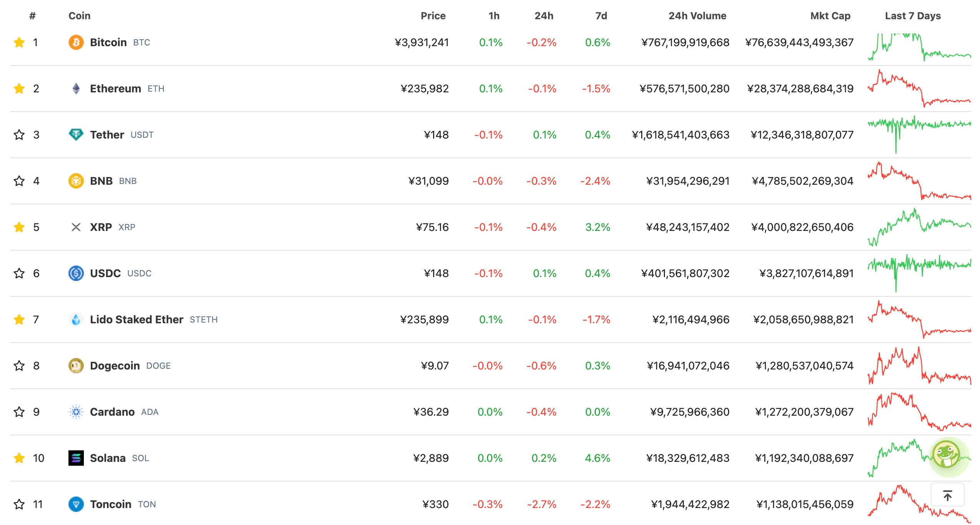Click Cardano market cap ¥1,272,200,379,067

pos(804,412)
